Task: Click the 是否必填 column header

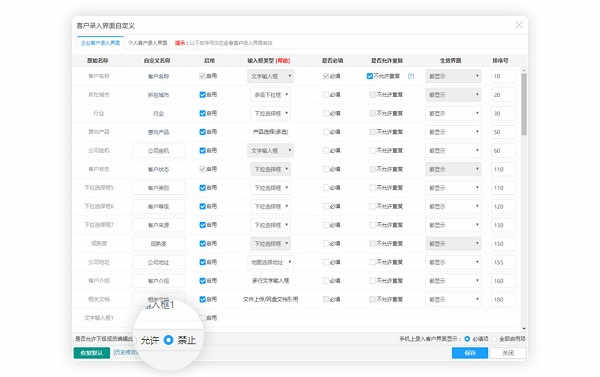Action: [x=332, y=60]
